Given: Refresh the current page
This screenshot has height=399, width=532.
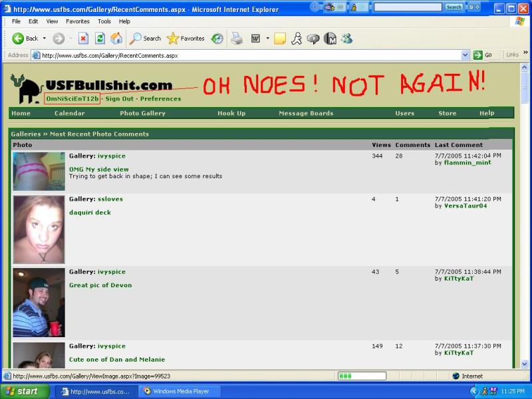Looking at the screenshot, I should click(x=100, y=39).
